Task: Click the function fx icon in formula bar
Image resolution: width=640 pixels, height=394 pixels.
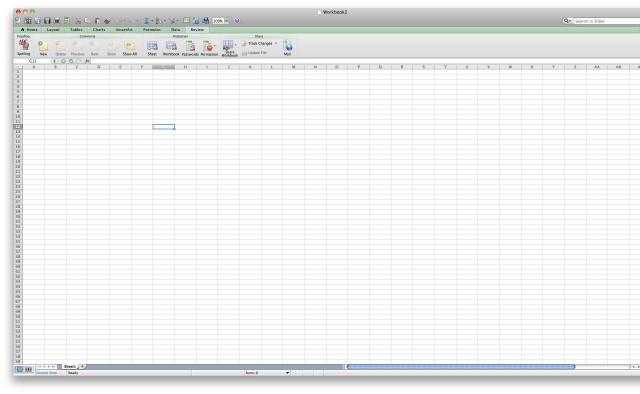Action: (87, 61)
